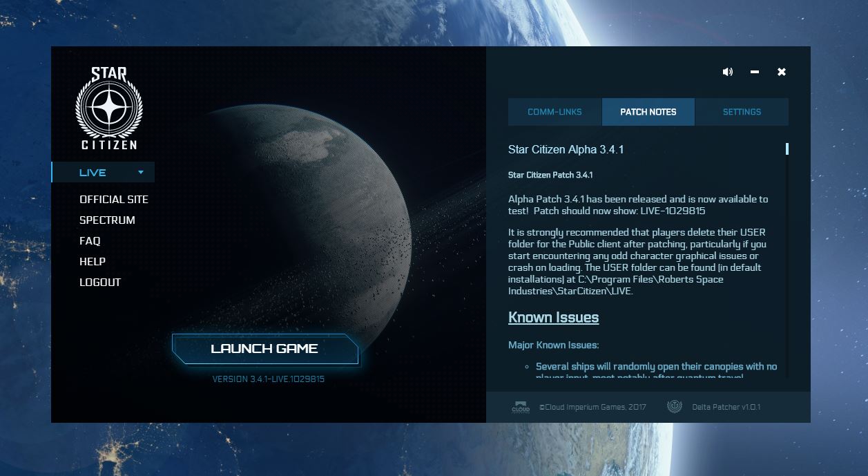Mute the launcher sound via speaker icon
868x476 pixels.
[x=727, y=72]
